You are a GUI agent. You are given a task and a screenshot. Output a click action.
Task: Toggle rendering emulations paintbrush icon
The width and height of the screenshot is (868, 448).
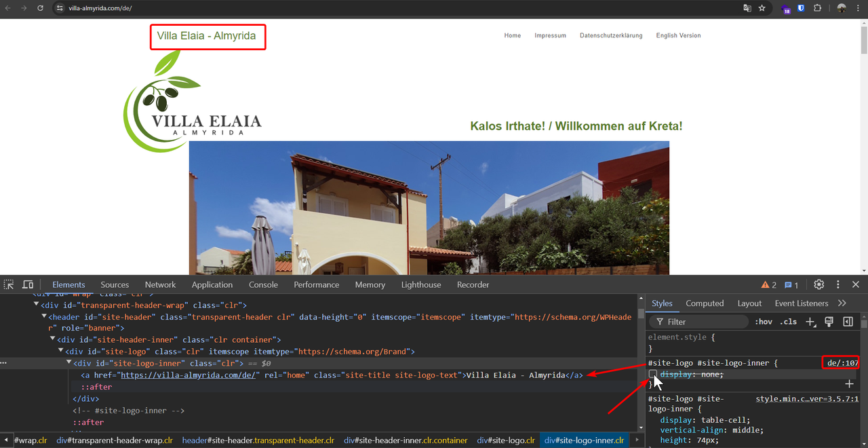pyautogui.click(x=829, y=322)
